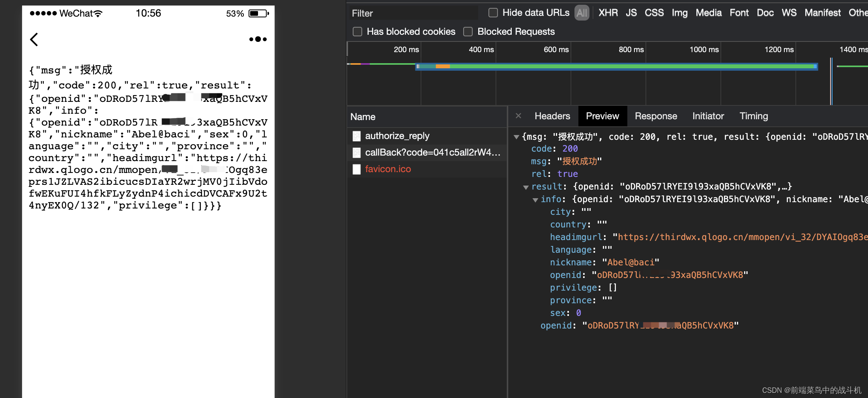Screen dimensions: 868x398
Task: Click the 800 ms timeline marker
Action: click(x=631, y=50)
